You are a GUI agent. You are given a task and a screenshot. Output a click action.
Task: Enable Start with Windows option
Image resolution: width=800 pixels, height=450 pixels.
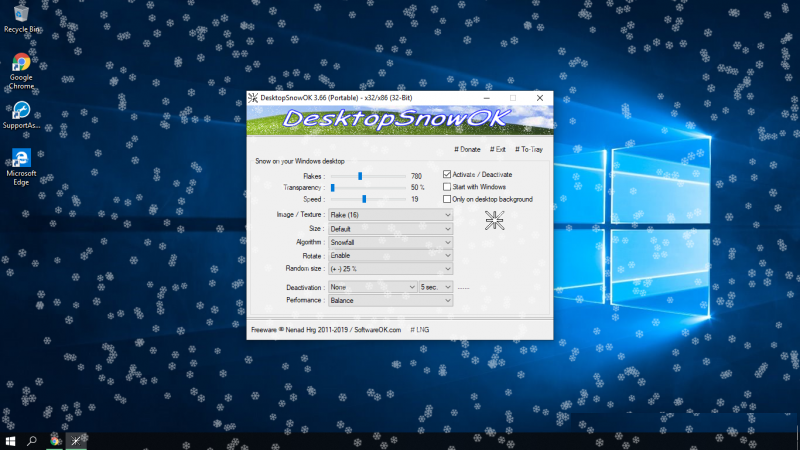[447, 187]
